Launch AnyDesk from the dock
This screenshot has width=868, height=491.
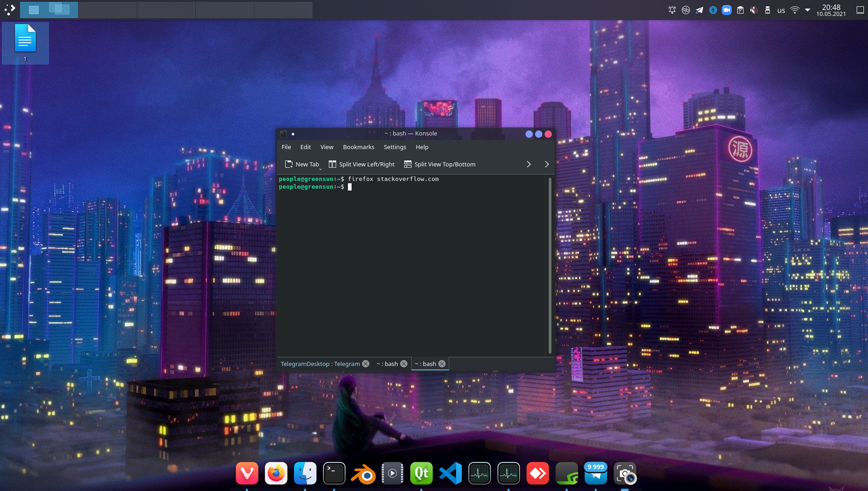point(538,474)
